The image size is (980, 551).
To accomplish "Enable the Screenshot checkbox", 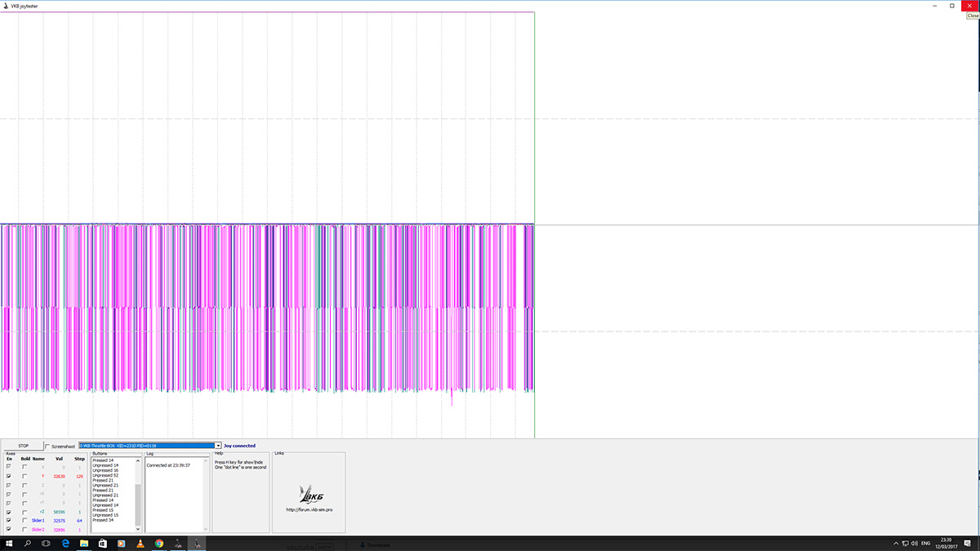I will (x=47, y=447).
